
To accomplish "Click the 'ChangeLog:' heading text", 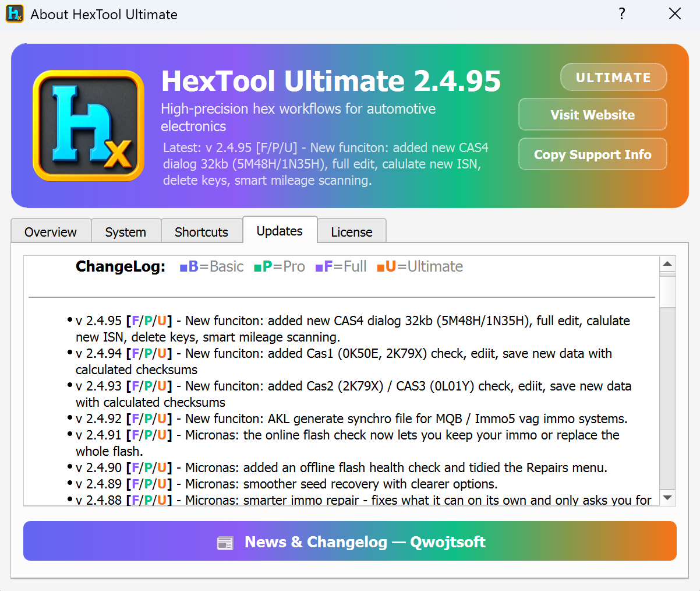I will tap(121, 266).
